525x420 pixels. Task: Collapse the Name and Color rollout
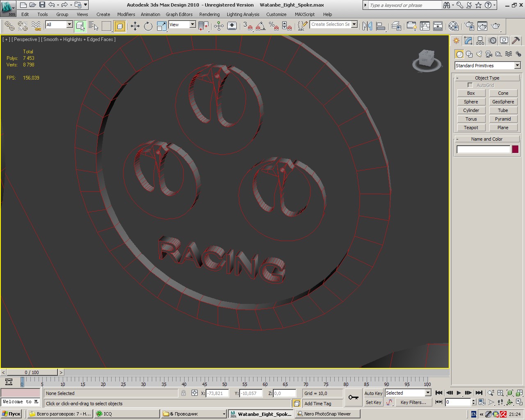point(487,139)
